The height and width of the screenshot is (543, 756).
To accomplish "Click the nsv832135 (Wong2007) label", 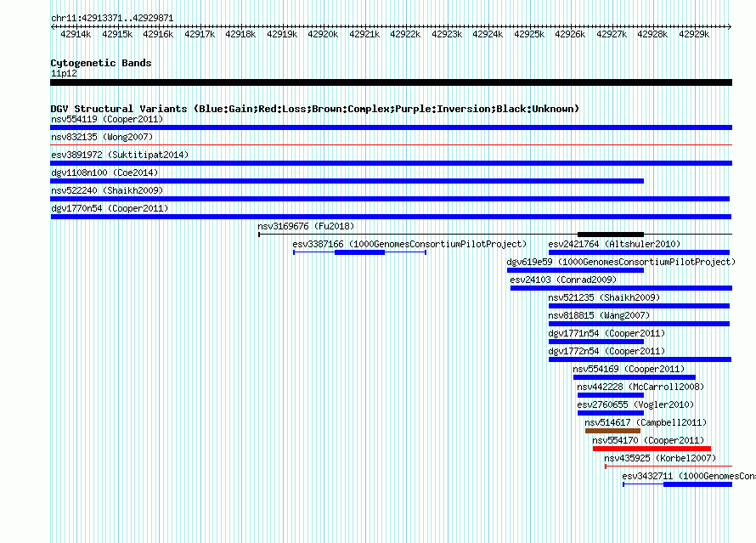I will click(102, 137).
